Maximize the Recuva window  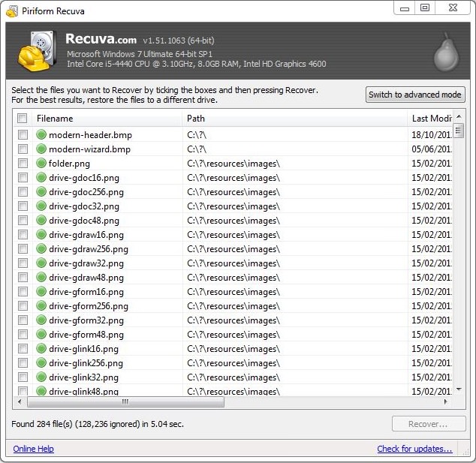tap(425, 8)
